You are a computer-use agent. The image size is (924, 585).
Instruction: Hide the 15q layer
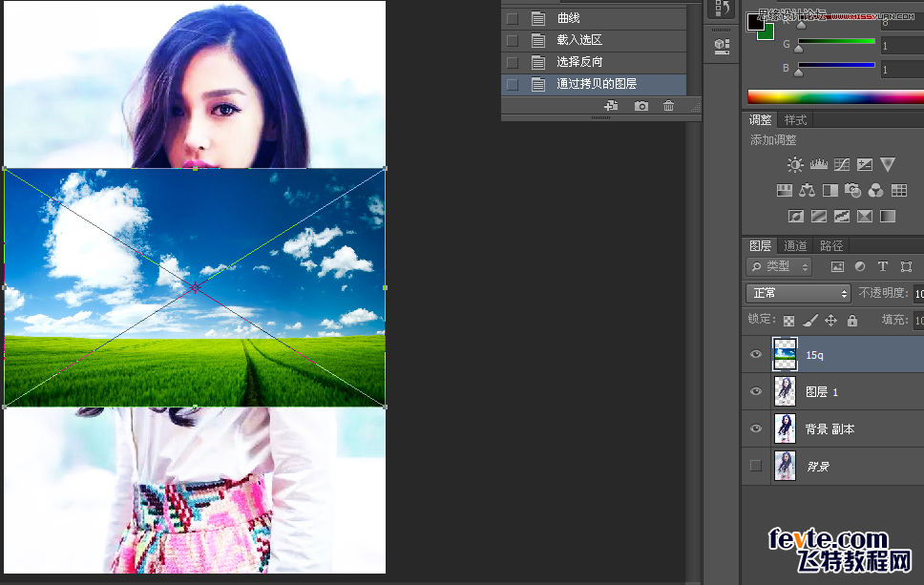(x=755, y=354)
